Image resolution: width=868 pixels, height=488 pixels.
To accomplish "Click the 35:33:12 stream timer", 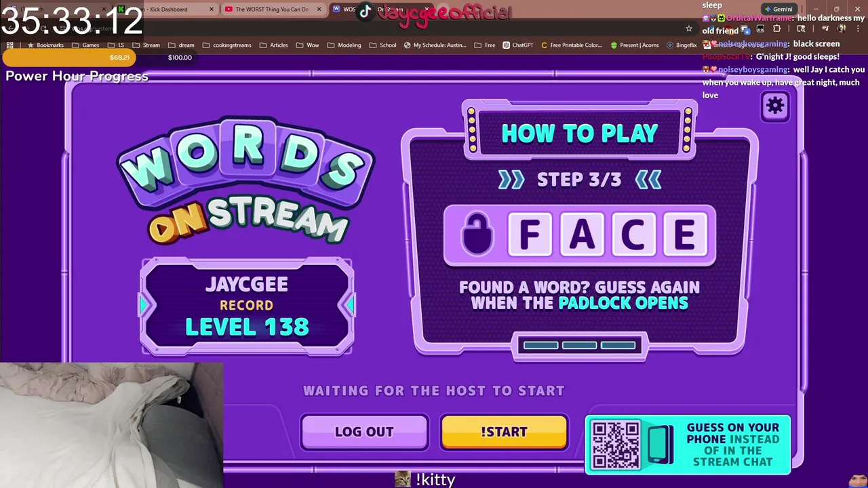I will click(x=71, y=21).
